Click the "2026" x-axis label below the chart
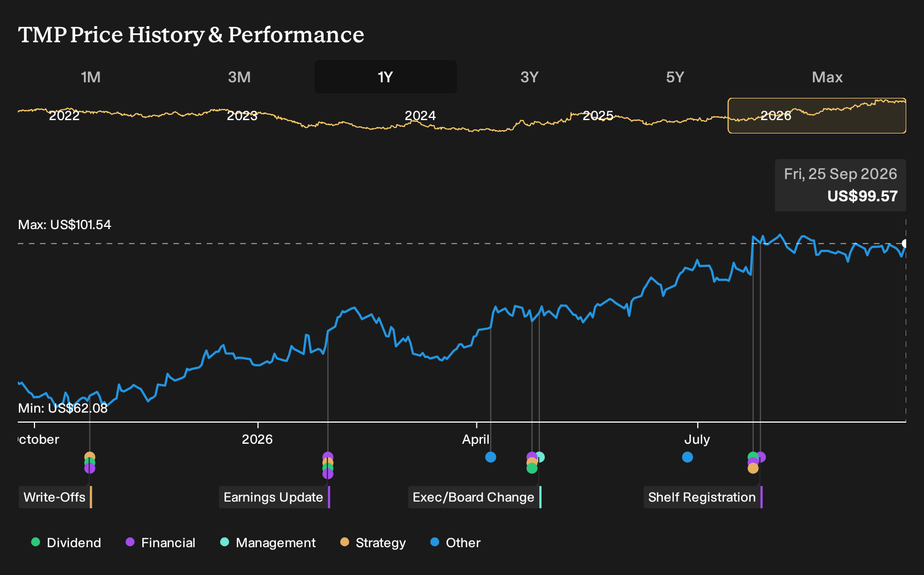The image size is (924, 575). [257, 439]
